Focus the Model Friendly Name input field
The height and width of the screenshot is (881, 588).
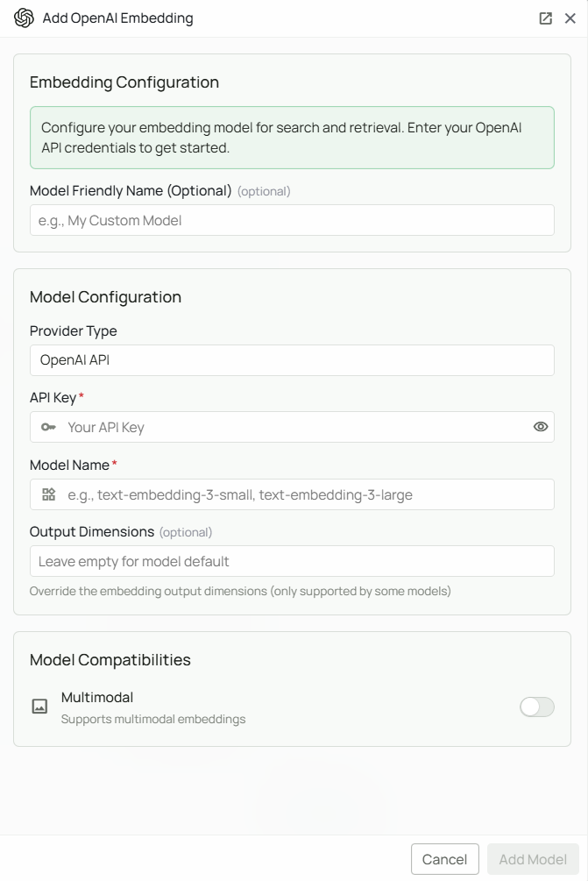tap(292, 220)
